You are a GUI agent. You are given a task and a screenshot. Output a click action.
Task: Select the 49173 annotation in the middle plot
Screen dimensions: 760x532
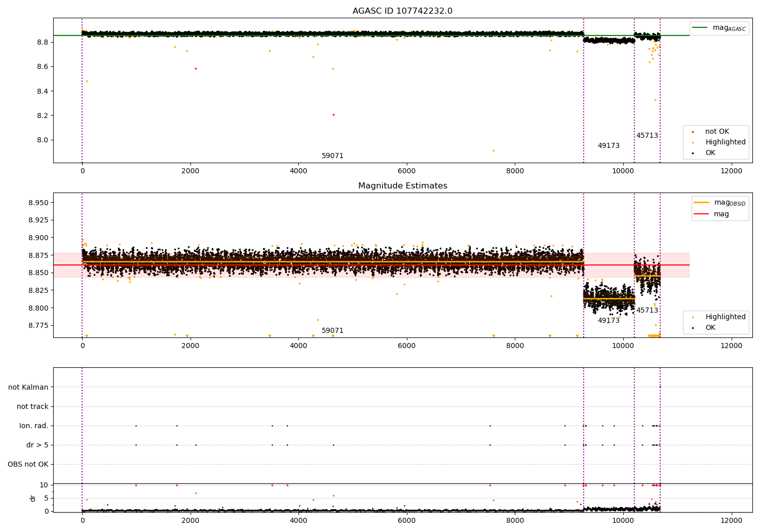pyautogui.click(x=609, y=321)
